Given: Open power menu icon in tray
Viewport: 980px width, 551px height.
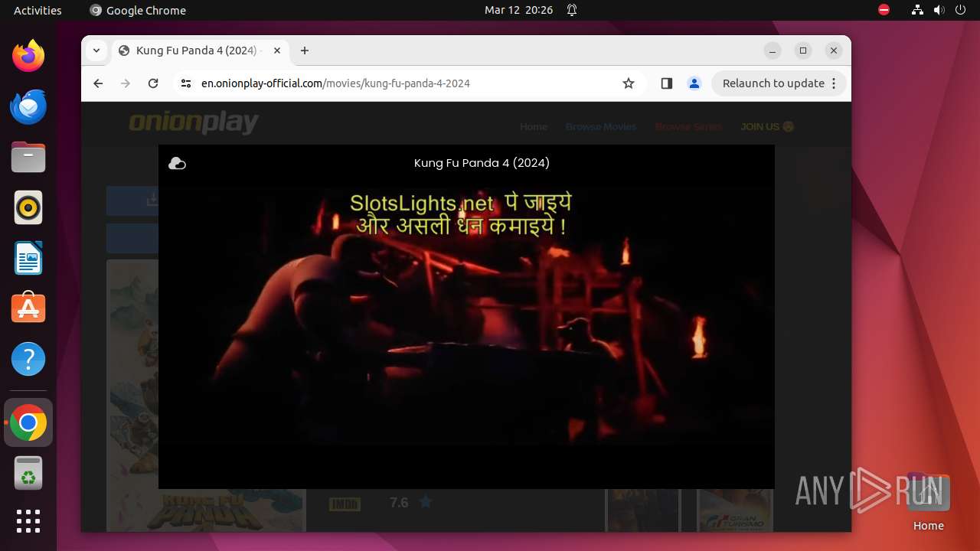Looking at the screenshot, I should tap(960, 10).
